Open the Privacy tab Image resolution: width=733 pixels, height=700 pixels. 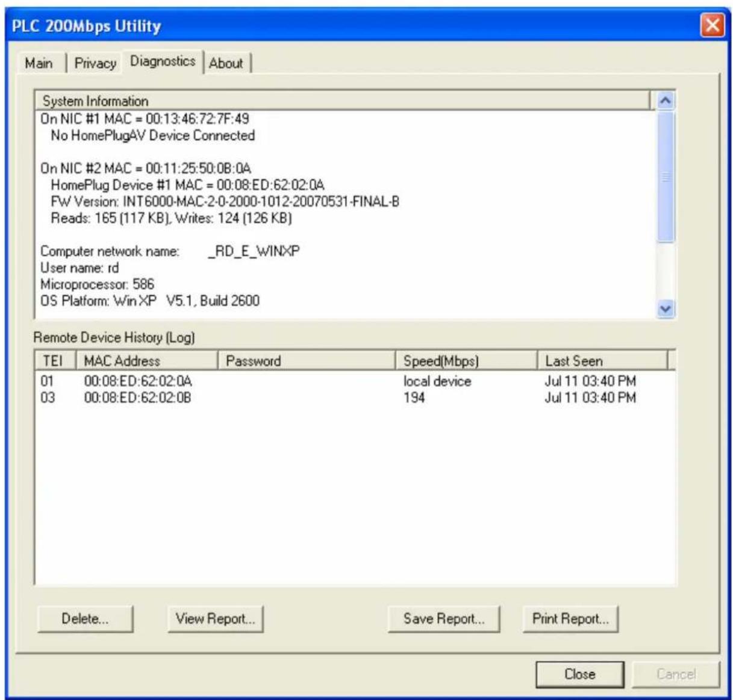coord(95,63)
